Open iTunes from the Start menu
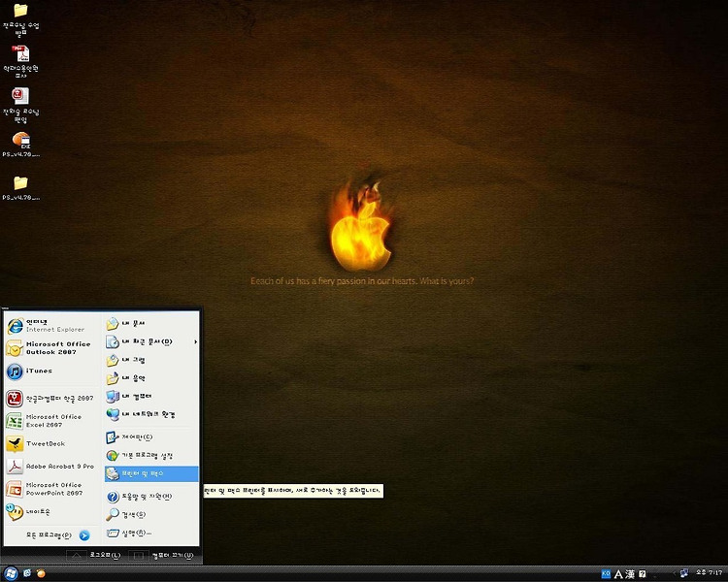 [51, 371]
